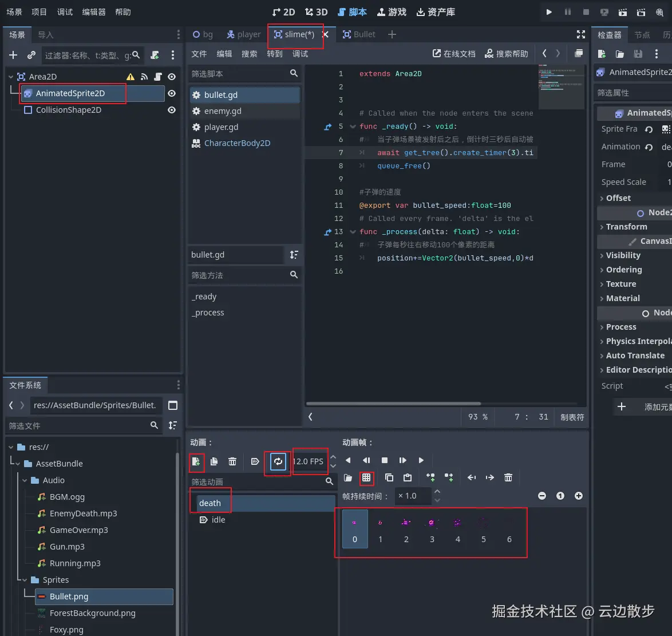Toggle visibility of AnimatedSprite2D node
The height and width of the screenshot is (636, 672).
pyautogui.click(x=172, y=93)
